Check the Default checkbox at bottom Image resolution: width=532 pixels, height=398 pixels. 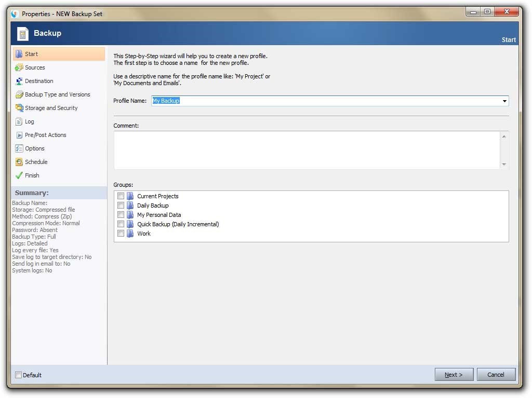point(19,375)
